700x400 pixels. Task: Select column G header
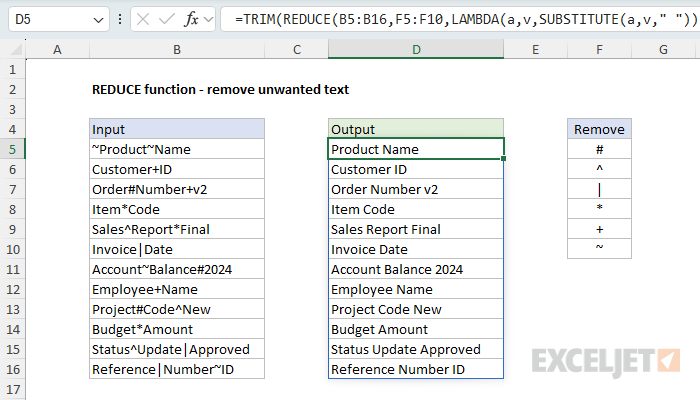tap(663, 50)
